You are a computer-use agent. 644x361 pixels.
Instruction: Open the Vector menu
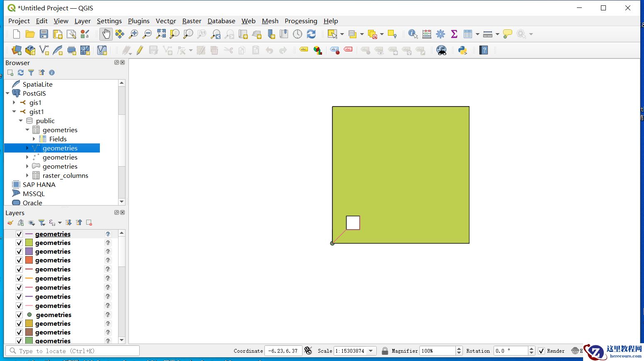165,21
